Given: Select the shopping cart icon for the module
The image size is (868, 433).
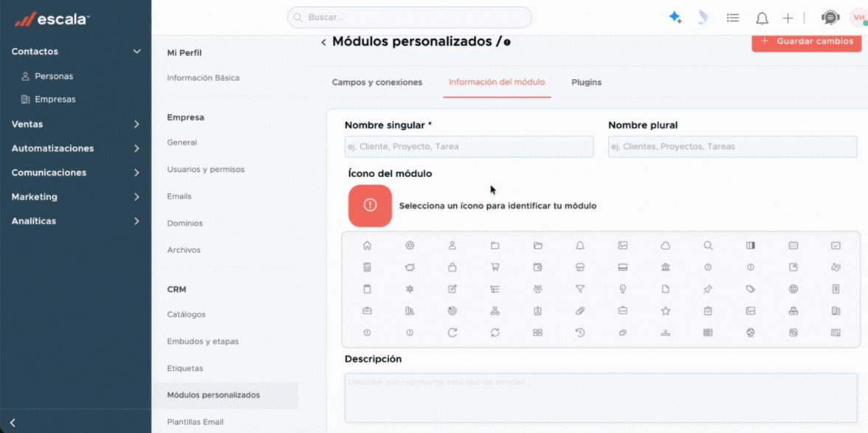Looking at the screenshot, I should pyautogui.click(x=495, y=267).
